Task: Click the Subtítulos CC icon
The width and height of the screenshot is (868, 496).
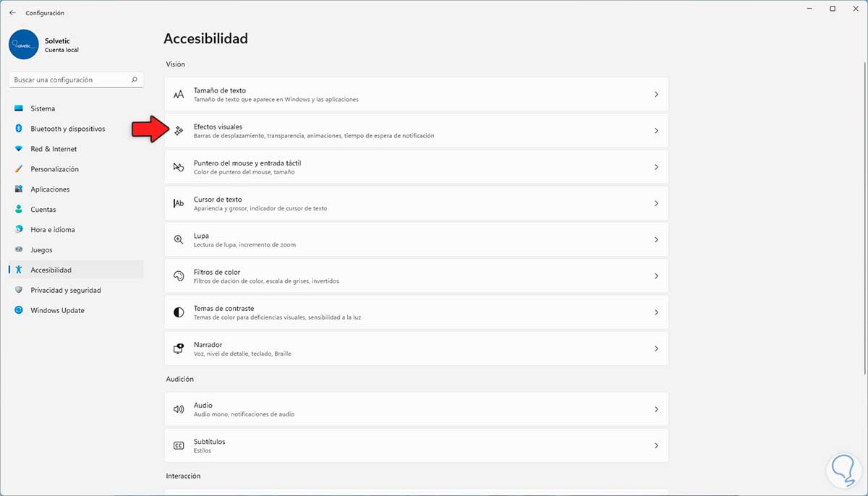Action: (179, 445)
